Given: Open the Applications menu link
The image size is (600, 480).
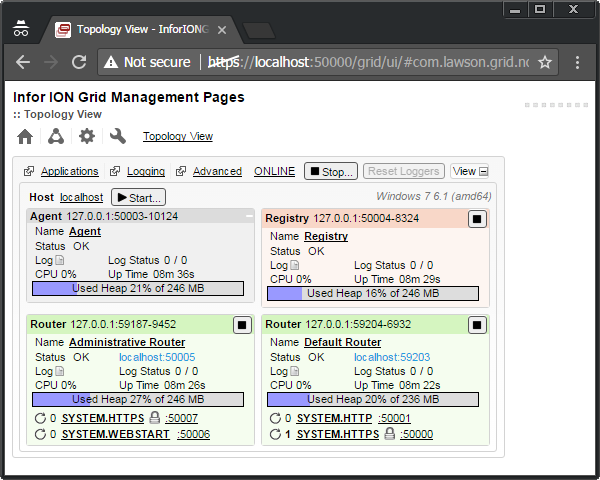Looking at the screenshot, I should pos(69,171).
